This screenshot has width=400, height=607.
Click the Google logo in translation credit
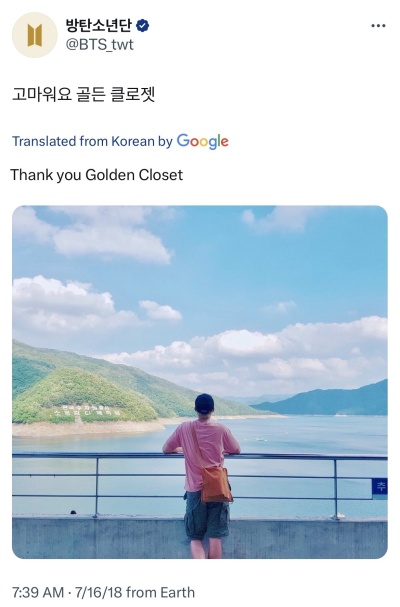pyautogui.click(x=203, y=142)
